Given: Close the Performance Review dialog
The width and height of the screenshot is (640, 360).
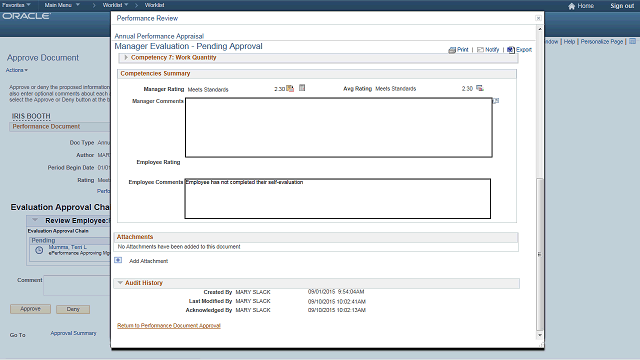Looking at the screenshot, I should pos(538,18).
